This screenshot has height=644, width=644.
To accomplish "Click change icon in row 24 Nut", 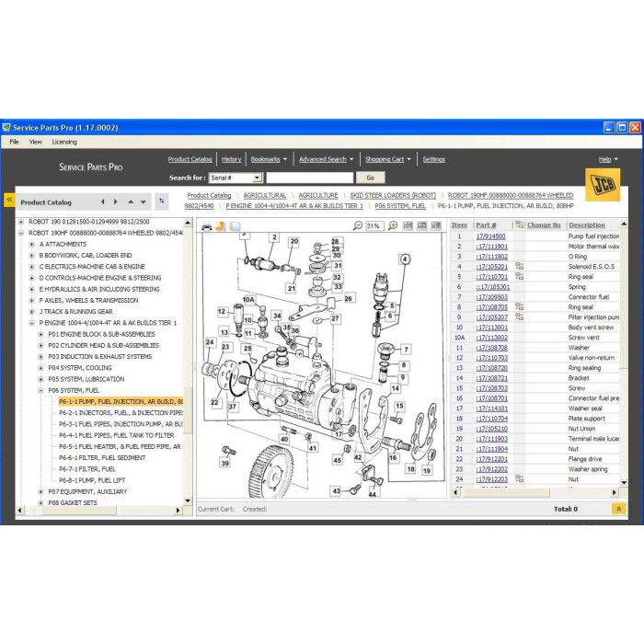I will 519,479.
